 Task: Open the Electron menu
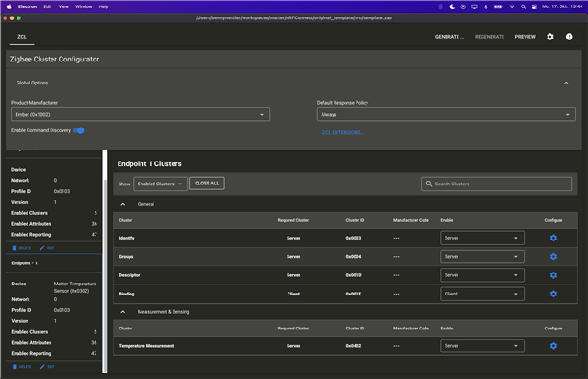click(x=28, y=6)
